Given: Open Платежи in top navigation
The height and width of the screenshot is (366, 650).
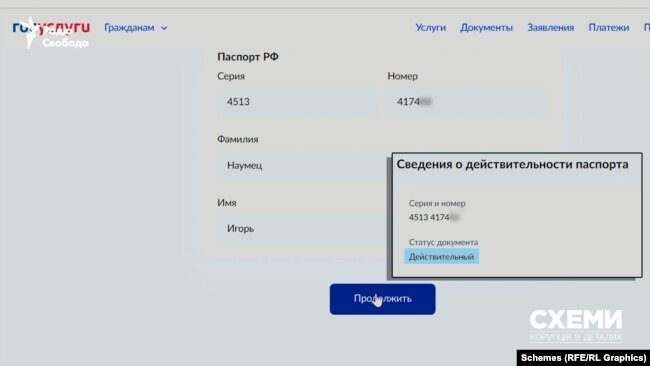Looking at the screenshot, I should (x=609, y=27).
